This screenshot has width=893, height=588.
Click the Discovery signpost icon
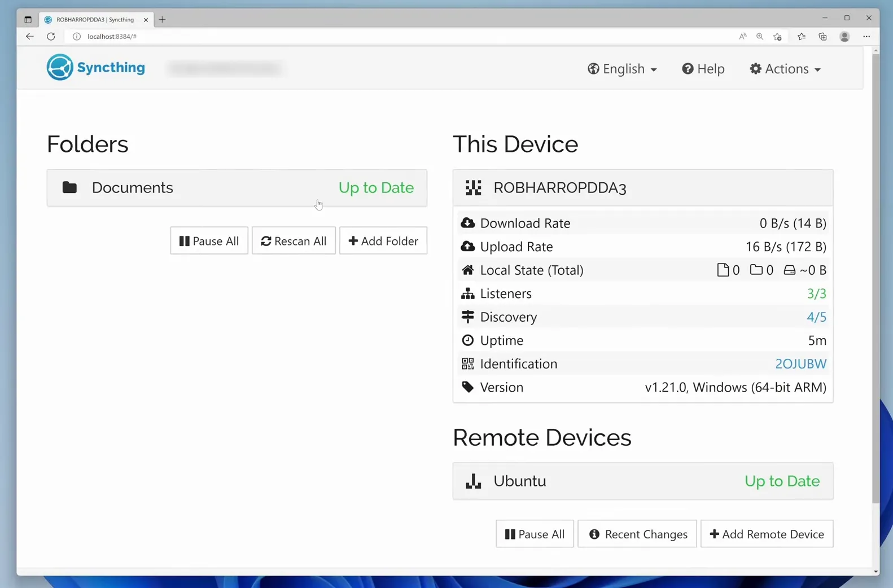(467, 317)
